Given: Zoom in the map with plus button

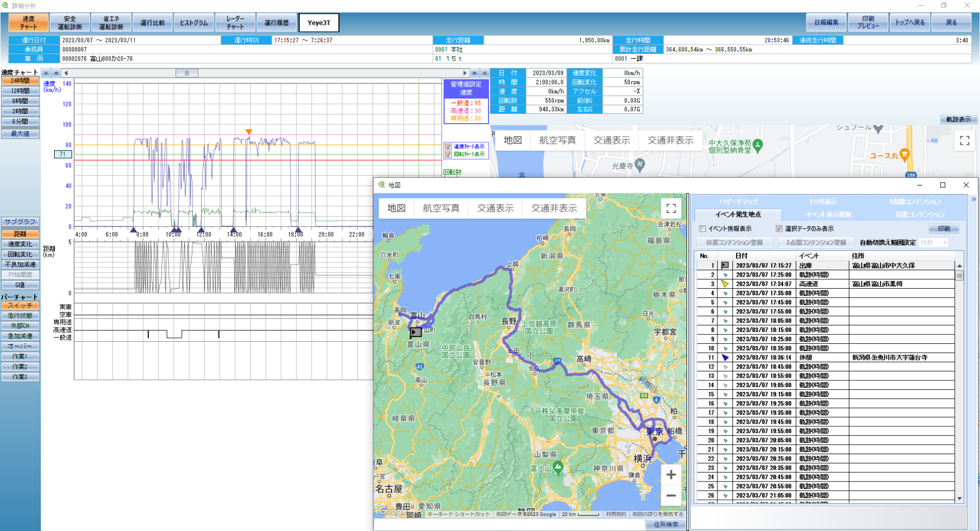Looking at the screenshot, I should 671,475.
